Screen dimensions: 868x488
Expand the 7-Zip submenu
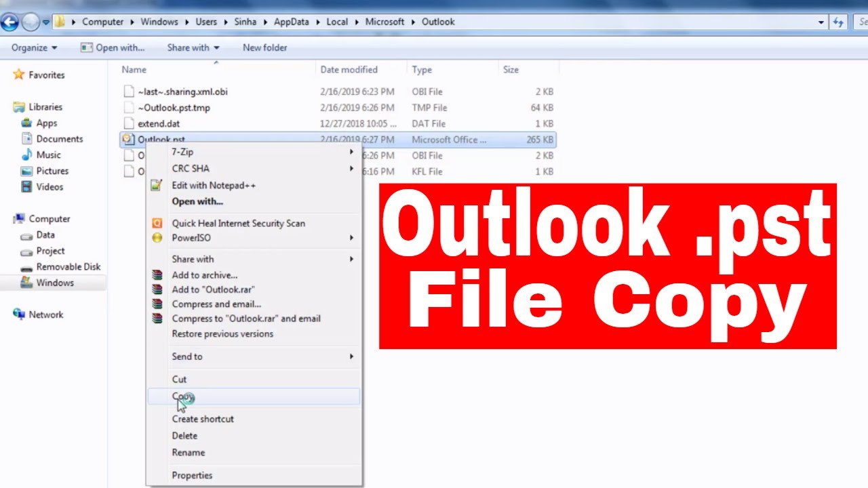pos(351,152)
